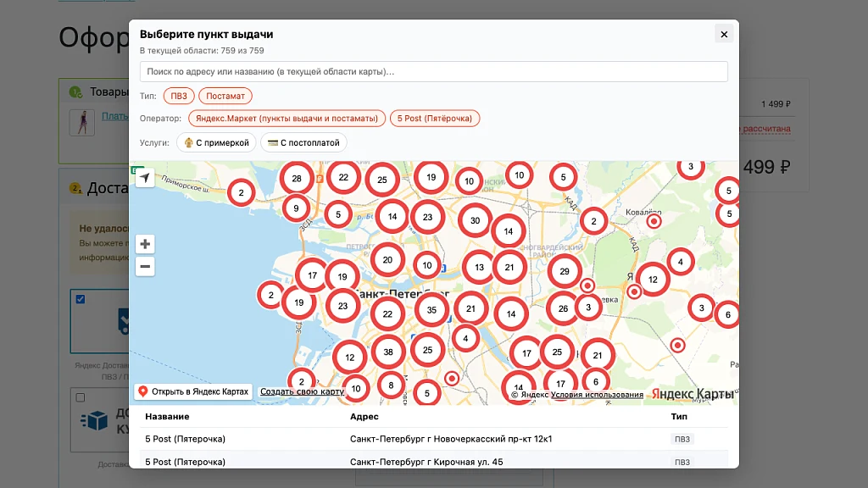This screenshot has width=868, height=488.
Task: Open the cluster marker numbered 30
Action: [x=475, y=220]
